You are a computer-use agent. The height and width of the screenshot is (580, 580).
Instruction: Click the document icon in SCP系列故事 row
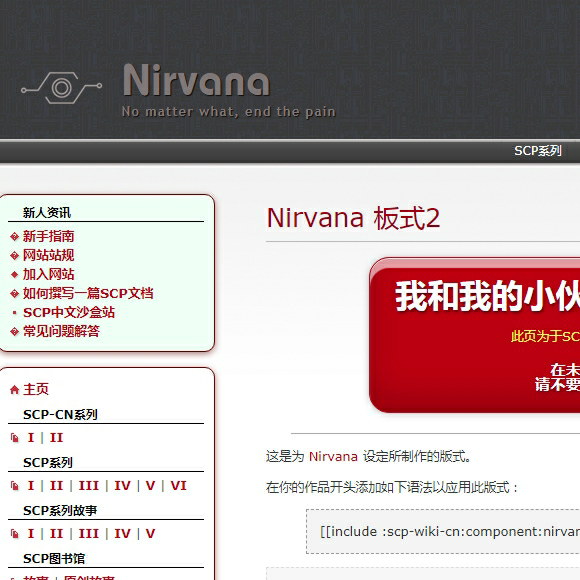(x=14, y=534)
